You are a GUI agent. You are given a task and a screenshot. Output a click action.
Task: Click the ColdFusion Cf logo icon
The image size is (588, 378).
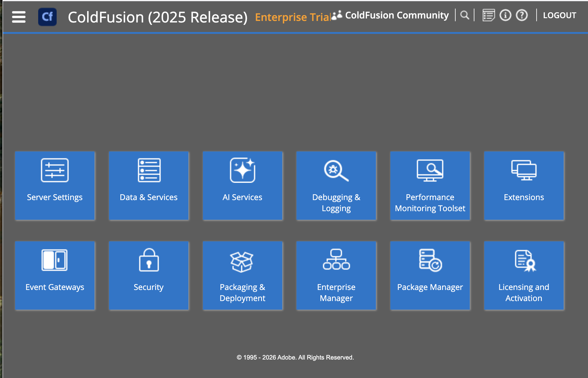pos(47,17)
